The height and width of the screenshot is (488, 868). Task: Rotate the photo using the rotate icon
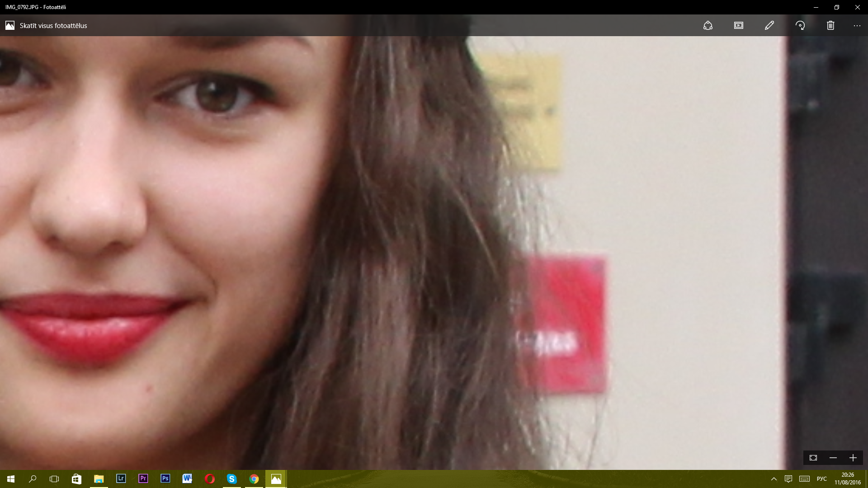click(800, 26)
